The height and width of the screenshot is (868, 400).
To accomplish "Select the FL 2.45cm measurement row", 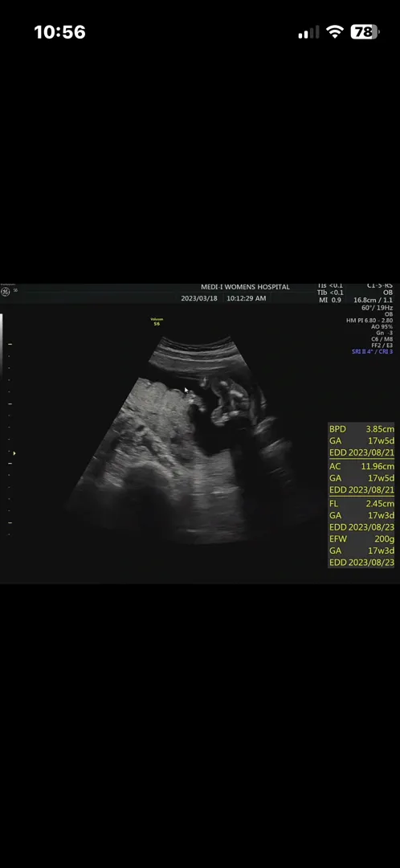I will (361, 504).
